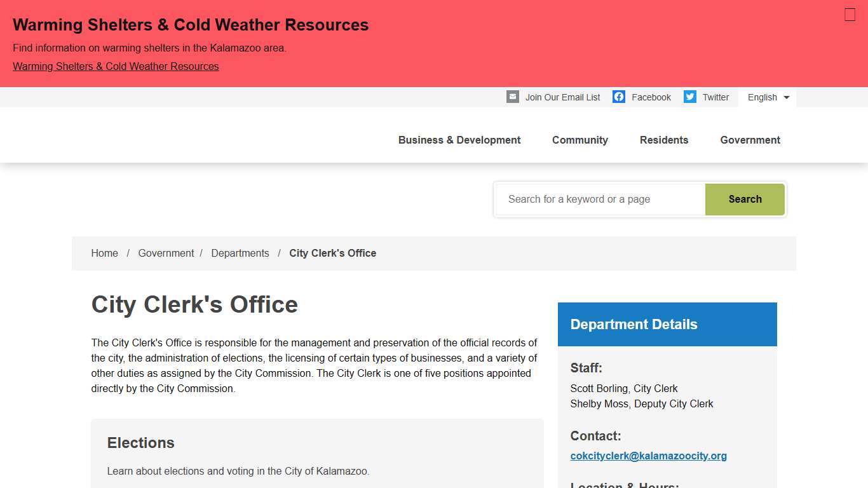Click the cokcityclerk@kalamazoocity.org email link
Viewport: 868px width, 488px height.
coord(648,456)
